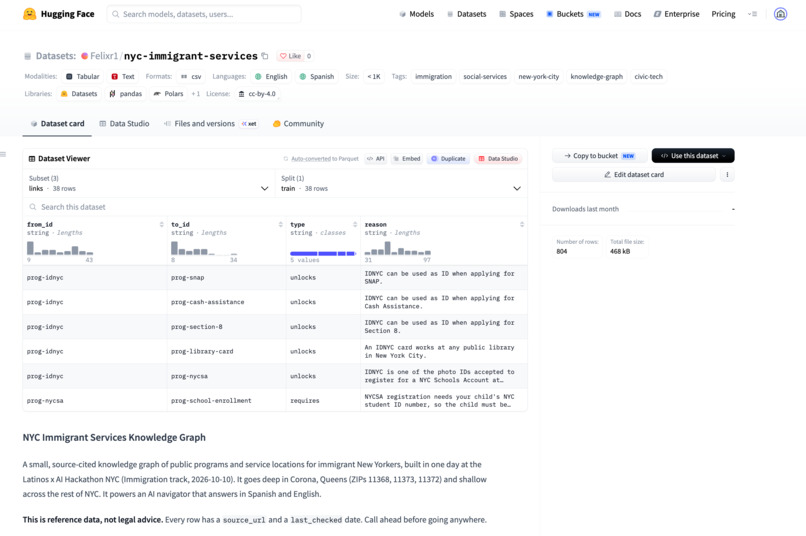This screenshot has height=536, width=806.
Task: Select the Text modality tag
Action: coord(123,76)
